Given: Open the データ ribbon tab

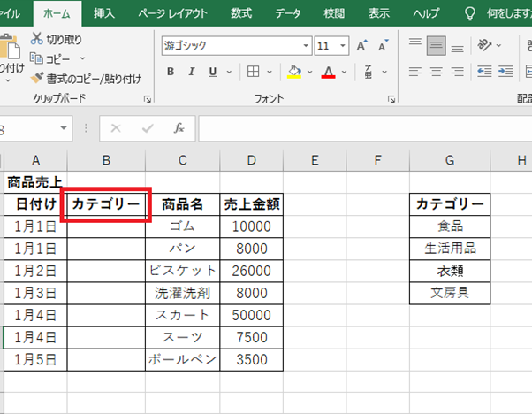Looking at the screenshot, I should 288,13.
